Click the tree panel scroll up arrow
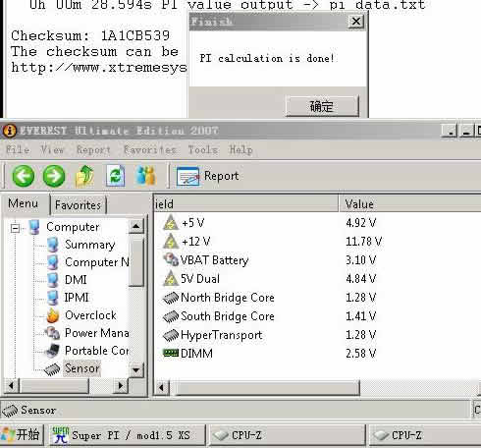The image size is (481, 448). 135,226
